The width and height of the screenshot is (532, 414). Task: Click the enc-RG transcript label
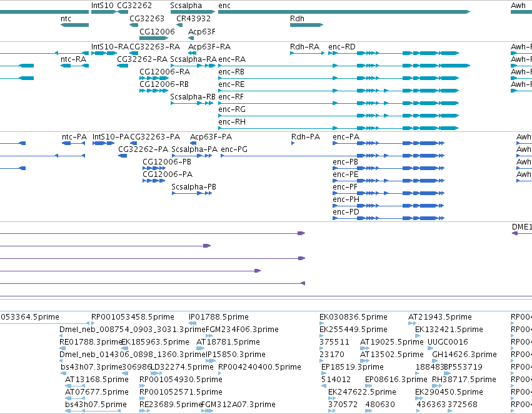[x=232, y=109]
